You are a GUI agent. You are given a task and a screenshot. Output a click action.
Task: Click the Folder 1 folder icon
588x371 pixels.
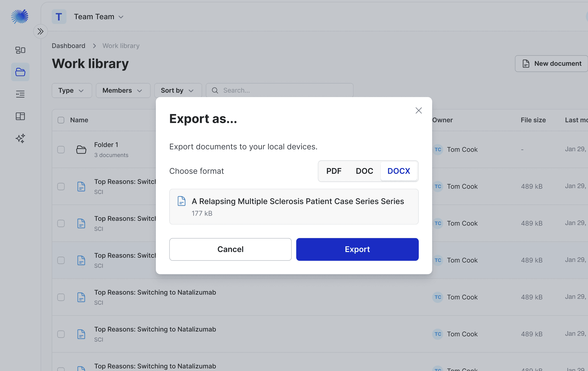click(x=81, y=150)
